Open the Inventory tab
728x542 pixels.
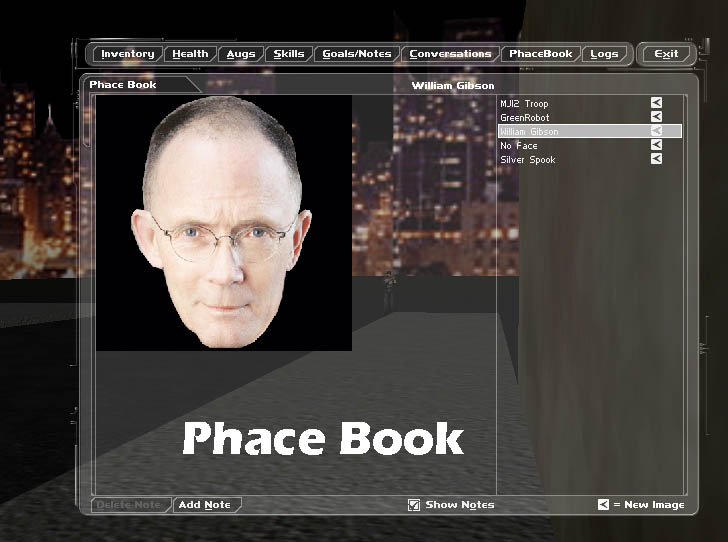tap(127, 54)
